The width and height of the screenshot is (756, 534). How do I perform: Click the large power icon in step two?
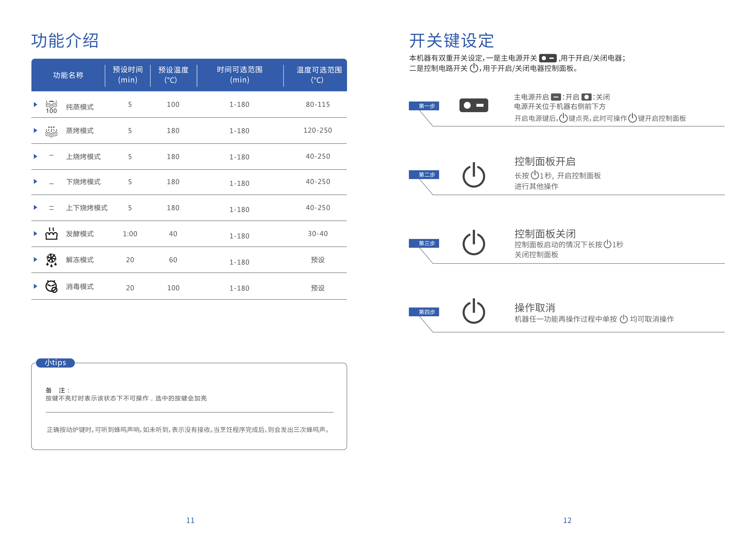[x=474, y=175]
